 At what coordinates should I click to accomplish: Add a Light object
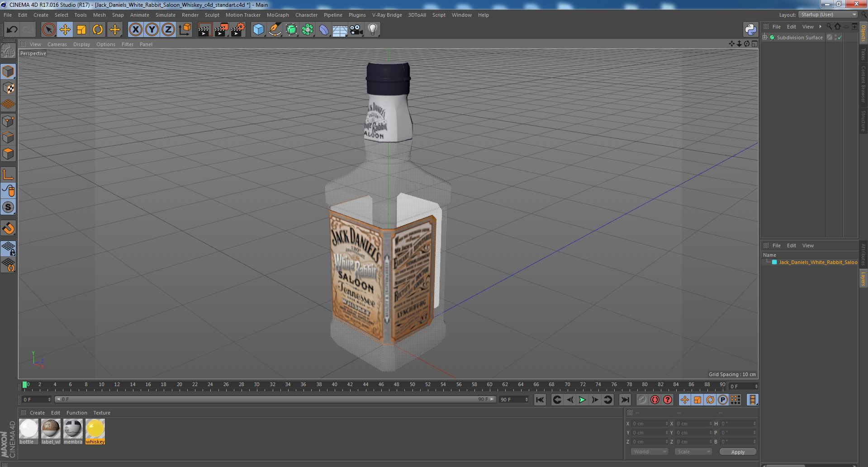pos(373,30)
